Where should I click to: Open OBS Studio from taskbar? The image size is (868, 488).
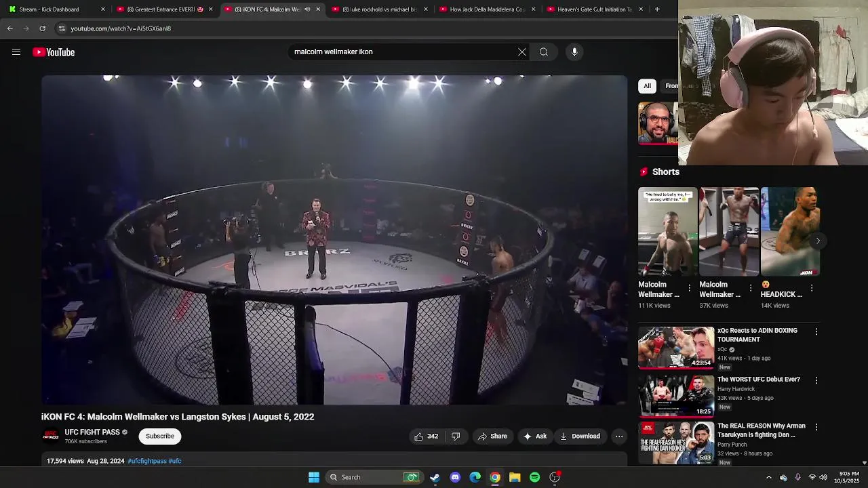555,477
